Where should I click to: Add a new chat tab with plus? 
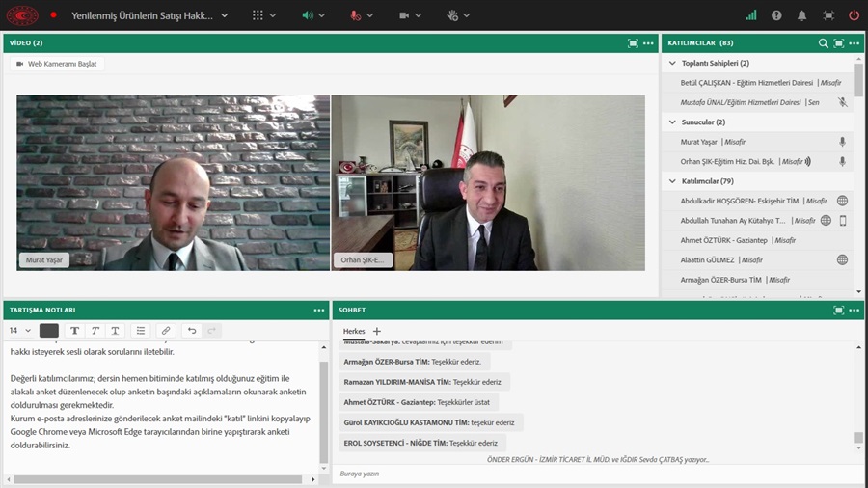pyautogui.click(x=377, y=331)
